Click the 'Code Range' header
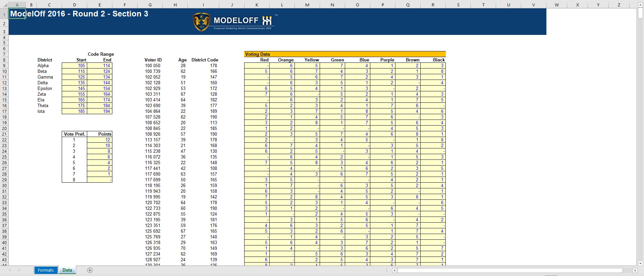The image size is (644, 276). pos(101,54)
